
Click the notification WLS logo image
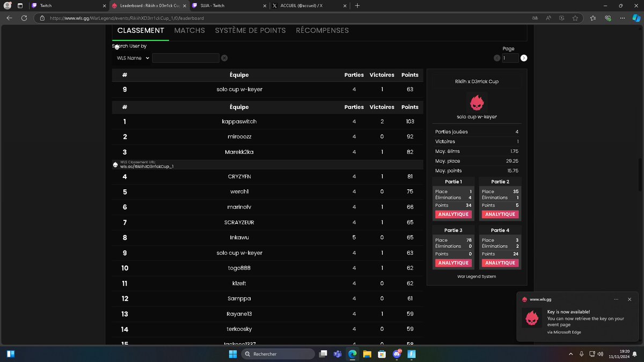pyautogui.click(x=532, y=318)
